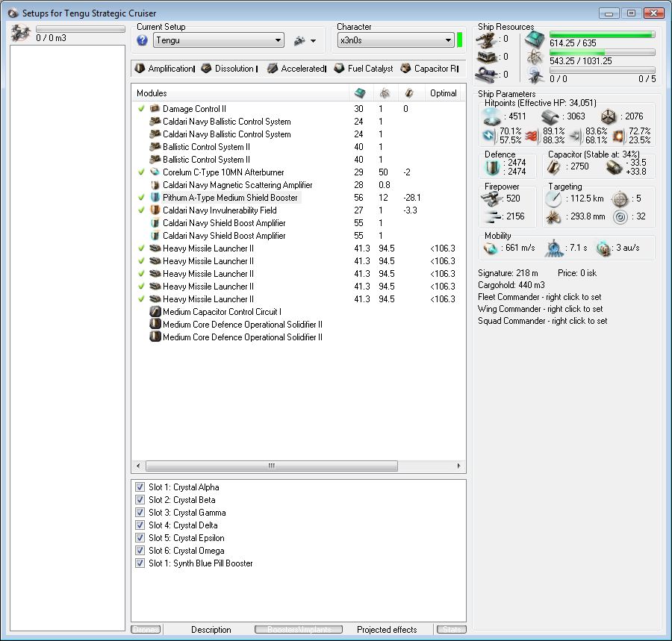Screen dimensions: 672x641
Task: Click Fleet Commander right click to set
Action: click(539, 297)
